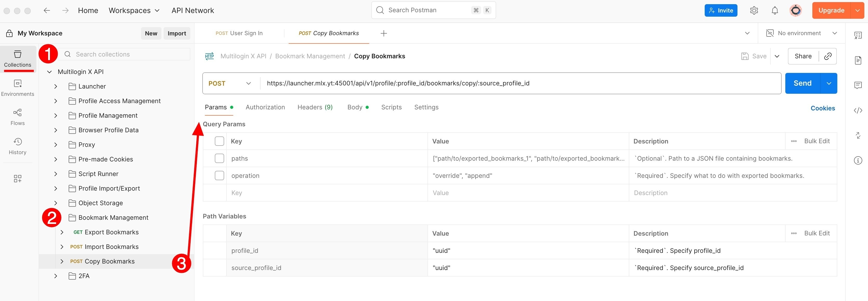The height and width of the screenshot is (301, 868).
Task: Open the Environments panel in left sidebar
Action: (x=17, y=88)
